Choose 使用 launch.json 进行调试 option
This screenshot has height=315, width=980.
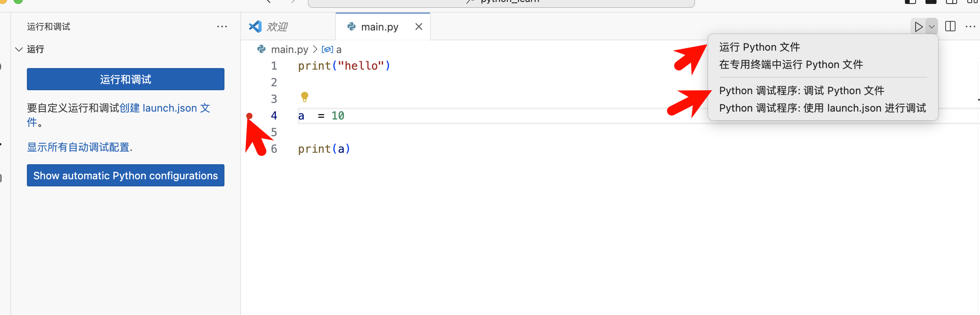[x=822, y=108]
